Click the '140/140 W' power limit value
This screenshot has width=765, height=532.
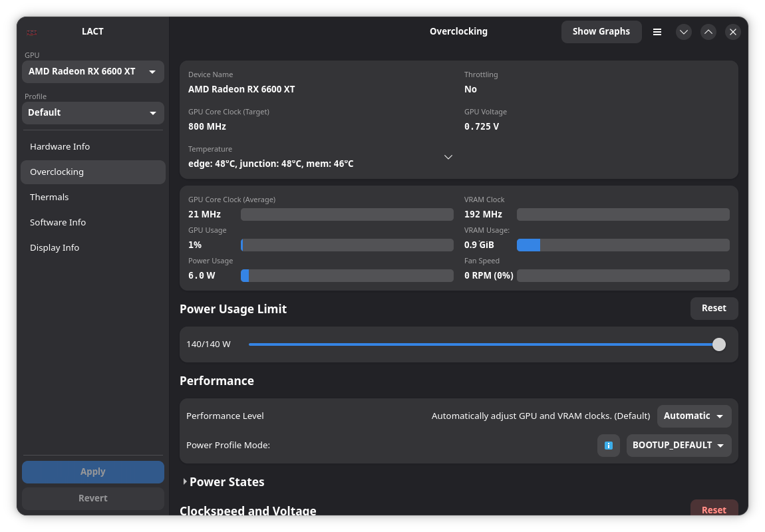click(208, 344)
